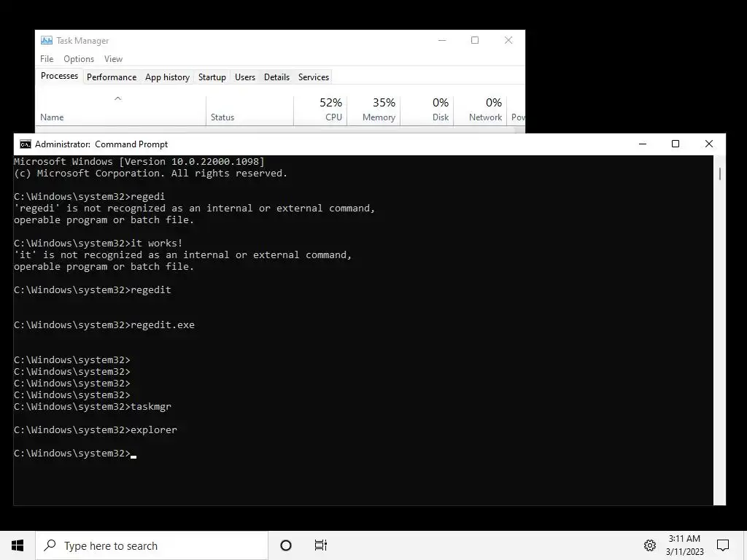Open the notification center icon
This screenshot has width=747, height=560.
pos(723,545)
